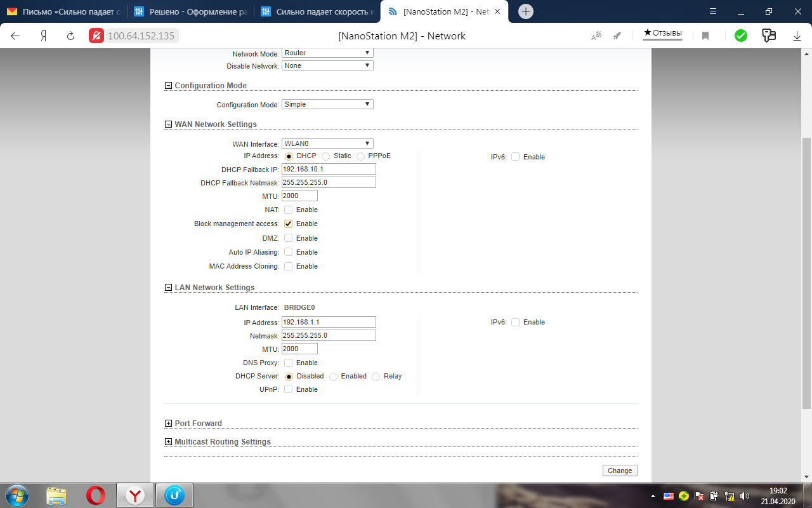This screenshot has width=812, height=508.
Task: Open the taskbar clock showing 19:02
Action: (778, 495)
